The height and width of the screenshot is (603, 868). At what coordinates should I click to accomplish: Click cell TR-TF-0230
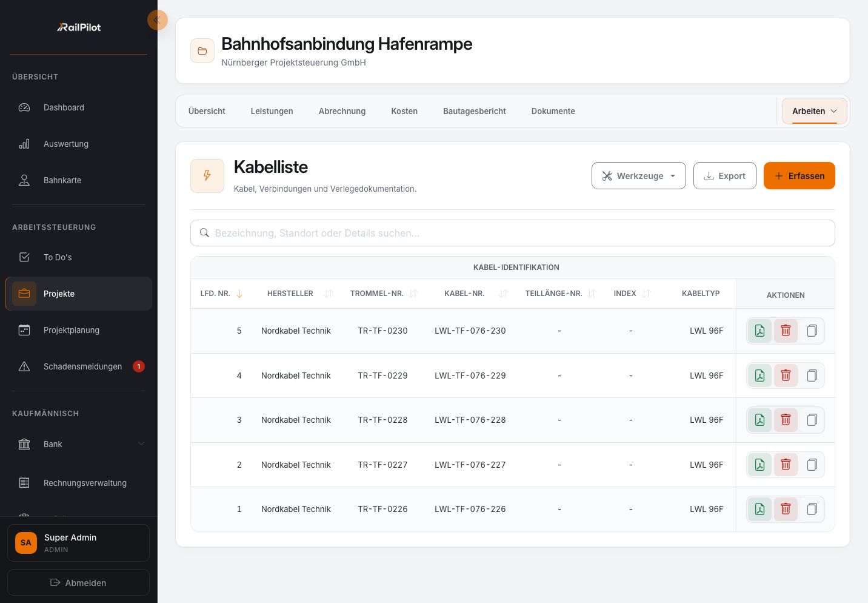[x=382, y=331]
